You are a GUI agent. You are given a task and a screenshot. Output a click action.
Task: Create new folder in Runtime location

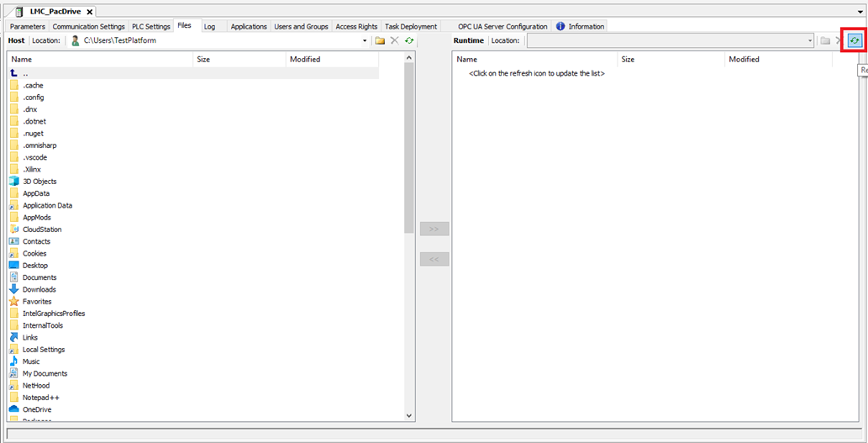825,40
